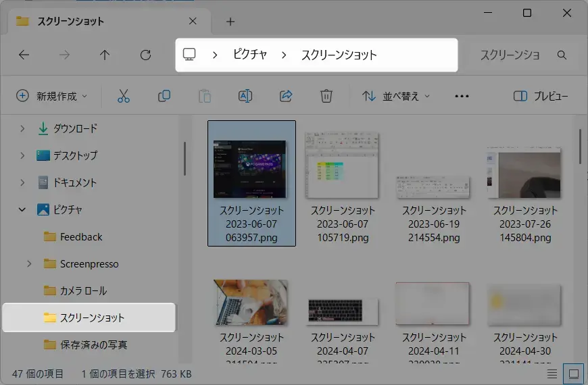This screenshot has height=385, width=588.
Task: Expand the ダウンロード tree node
Action: 22,128
